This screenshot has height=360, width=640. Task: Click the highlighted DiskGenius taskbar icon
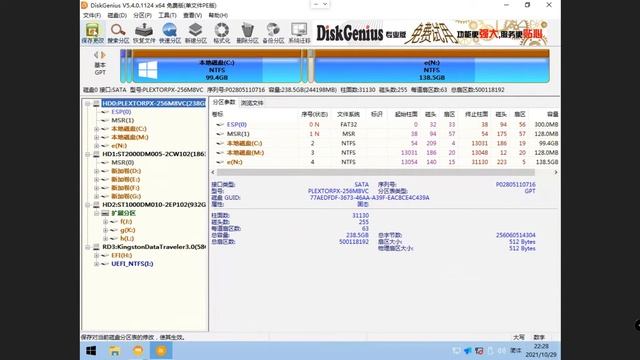point(161,351)
